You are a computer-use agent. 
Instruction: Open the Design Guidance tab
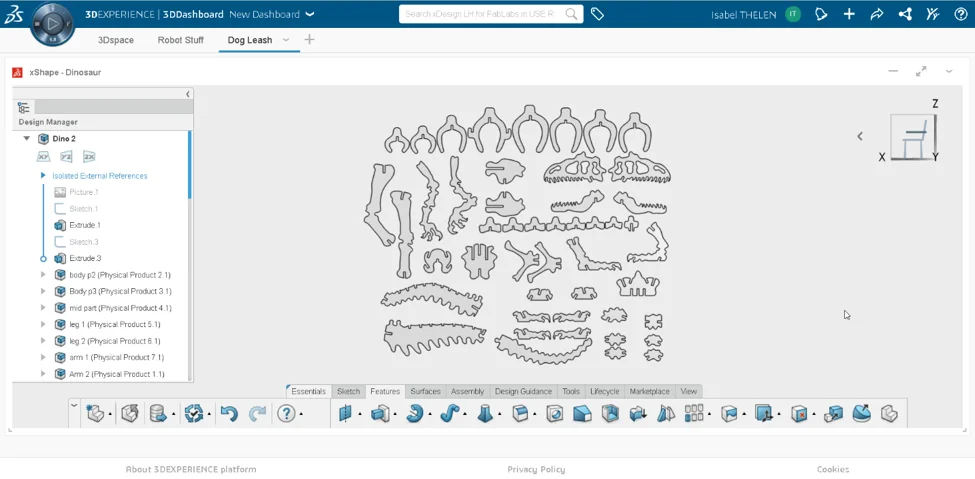[x=523, y=391]
